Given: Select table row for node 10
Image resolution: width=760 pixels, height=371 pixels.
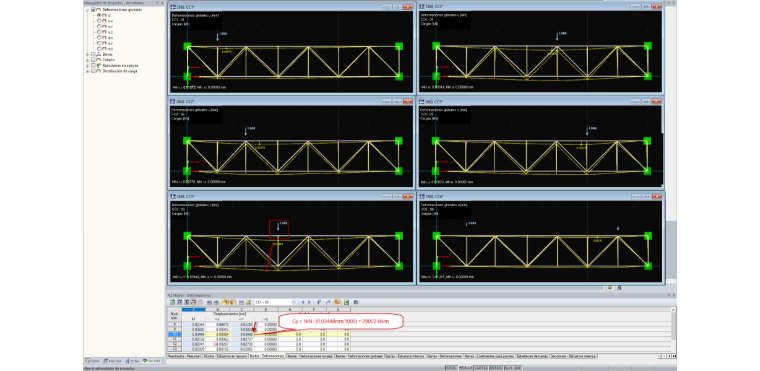Looking at the screenshot, I should (174, 334).
